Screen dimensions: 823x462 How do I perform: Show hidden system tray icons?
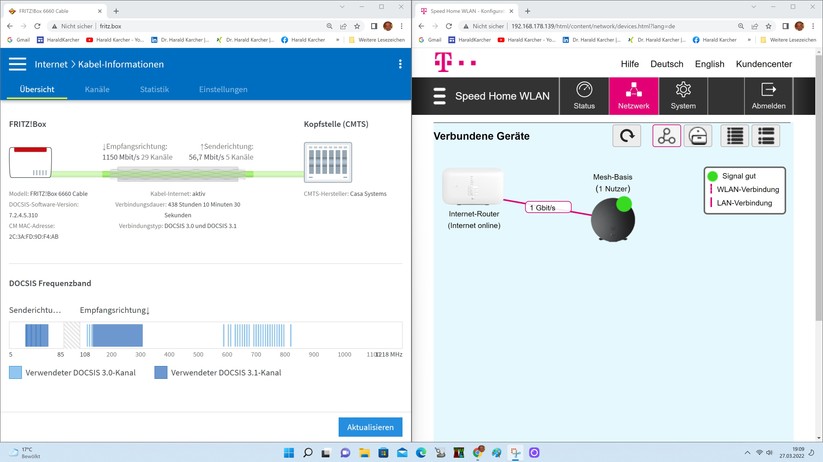(x=747, y=453)
